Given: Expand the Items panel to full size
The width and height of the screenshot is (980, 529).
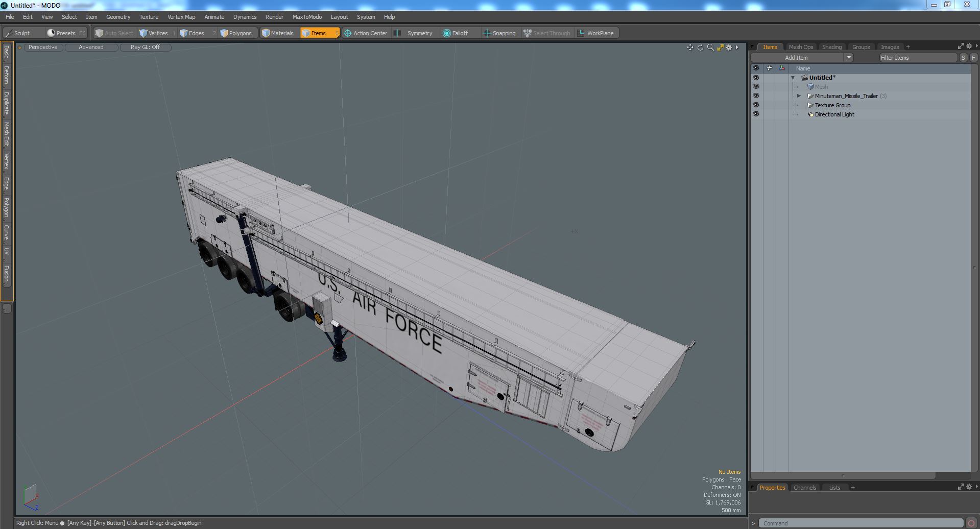Looking at the screenshot, I should tap(961, 46).
